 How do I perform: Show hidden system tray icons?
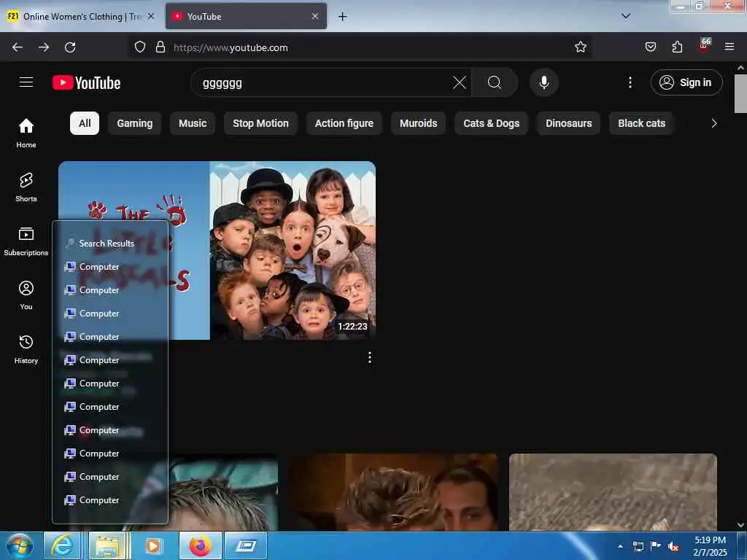click(x=620, y=545)
